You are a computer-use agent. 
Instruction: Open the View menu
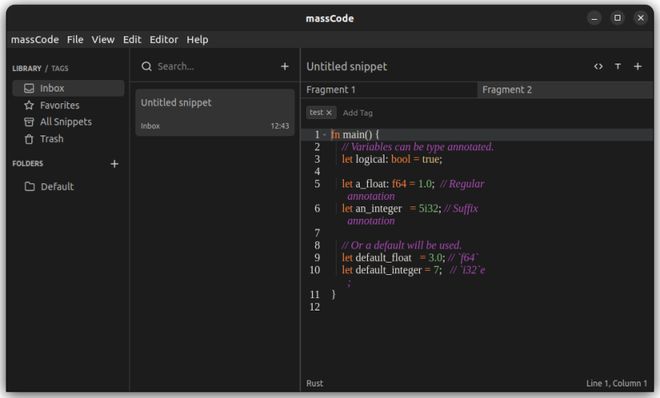[103, 40]
